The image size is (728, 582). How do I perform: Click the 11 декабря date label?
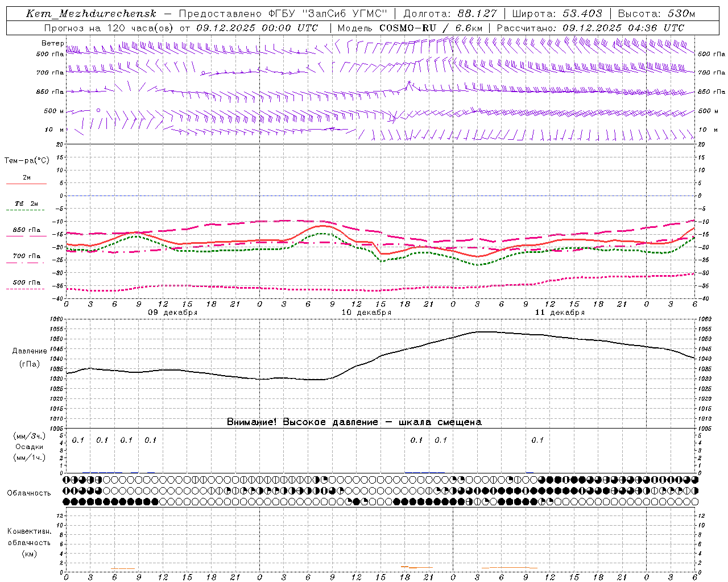point(560,313)
